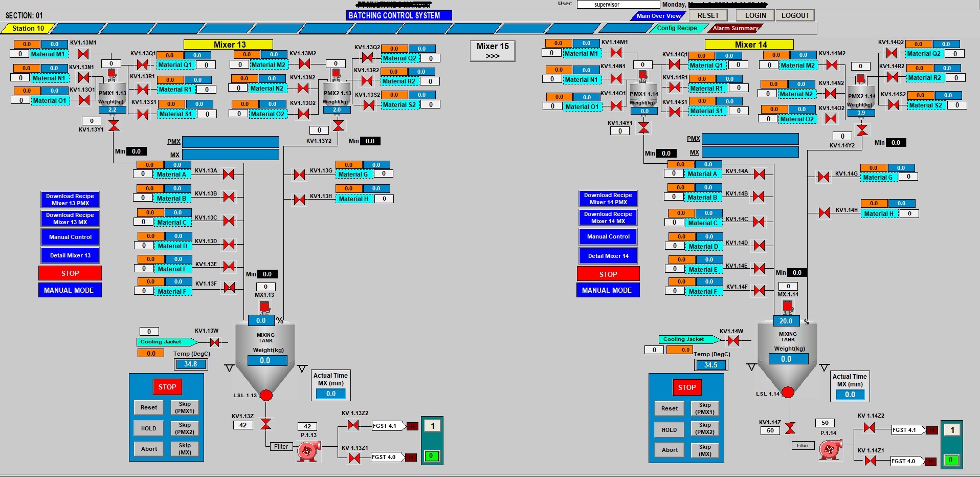Click the LSL 1.14 level indicator
980x478 pixels.
788,393
